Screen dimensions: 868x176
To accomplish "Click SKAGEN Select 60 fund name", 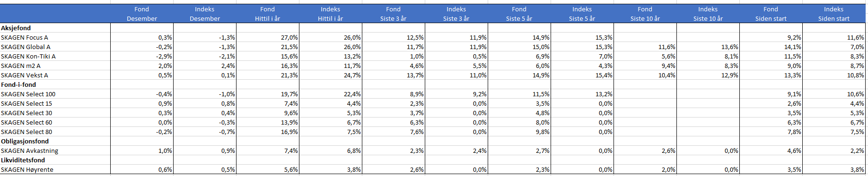I will coord(26,122).
